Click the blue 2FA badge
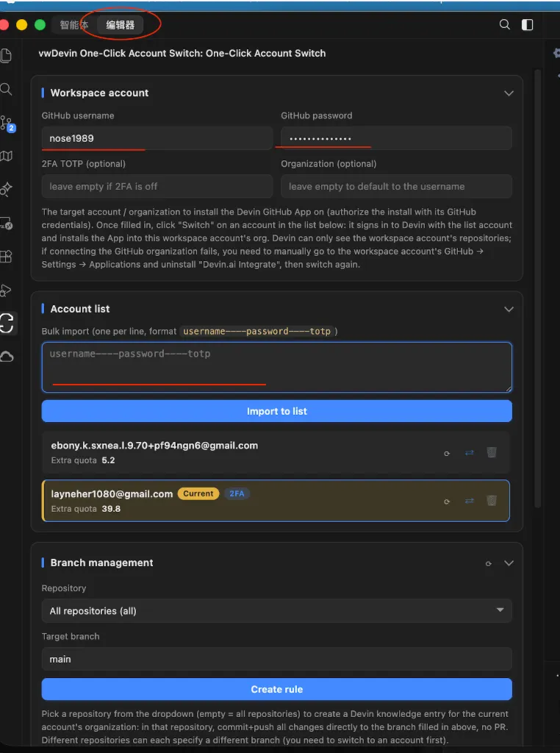560x753 pixels. (x=237, y=493)
